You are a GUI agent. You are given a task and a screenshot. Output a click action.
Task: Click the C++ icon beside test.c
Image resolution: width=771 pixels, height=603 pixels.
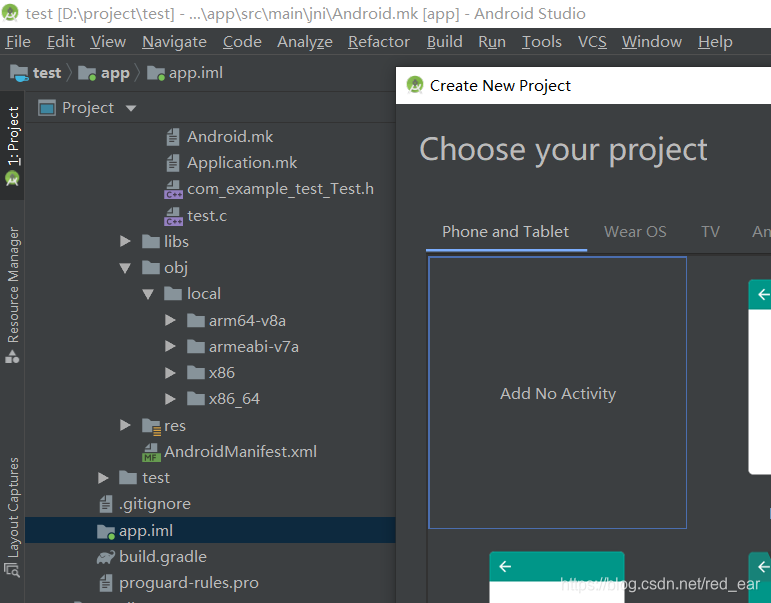173,216
